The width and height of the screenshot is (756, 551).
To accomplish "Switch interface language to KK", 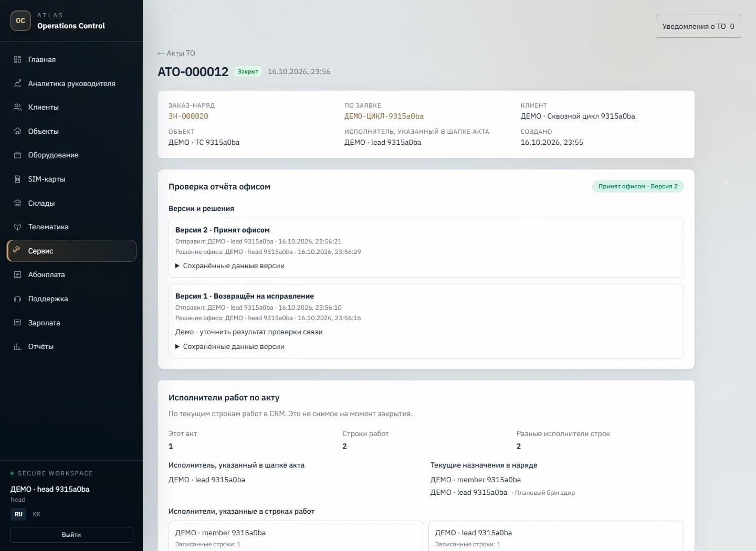I will tap(37, 514).
